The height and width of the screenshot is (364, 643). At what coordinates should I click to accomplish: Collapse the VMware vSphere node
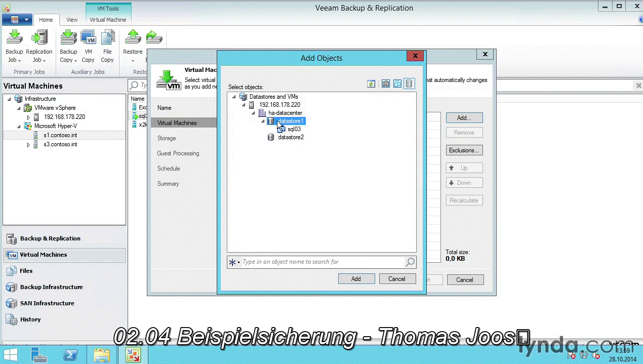(x=19, y=108)
